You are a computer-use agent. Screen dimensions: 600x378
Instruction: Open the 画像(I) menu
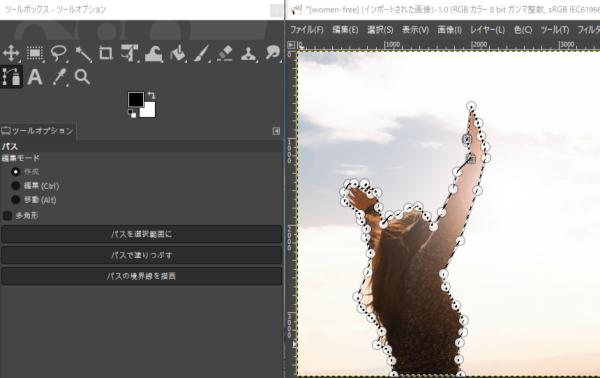pos(450,29)
